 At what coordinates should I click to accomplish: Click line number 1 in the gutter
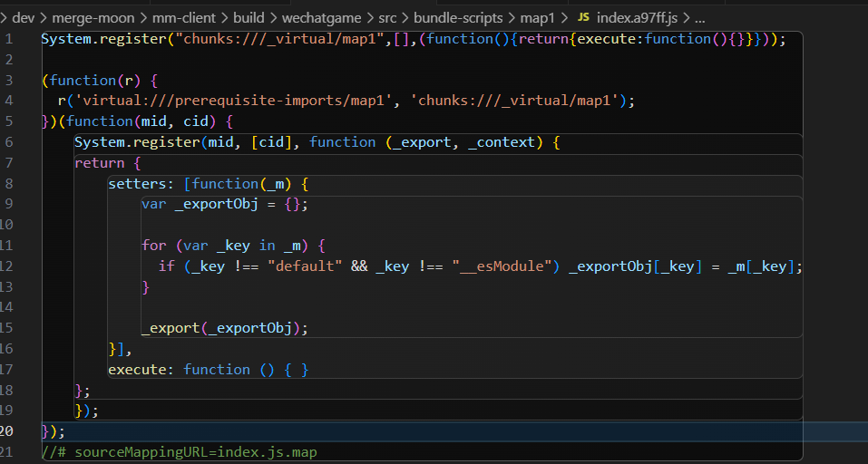tap(8, 39)
